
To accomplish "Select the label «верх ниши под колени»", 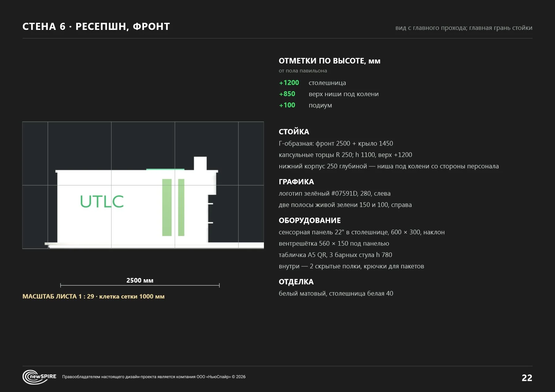I will coord(343,94).
